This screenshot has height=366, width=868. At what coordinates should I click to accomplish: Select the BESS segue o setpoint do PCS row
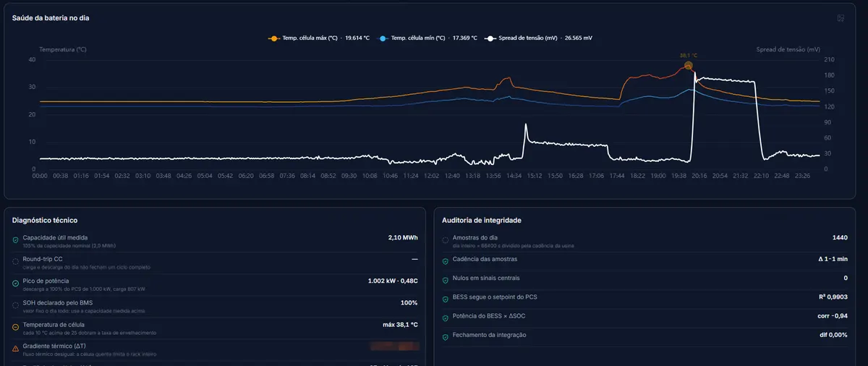point(644,297)
